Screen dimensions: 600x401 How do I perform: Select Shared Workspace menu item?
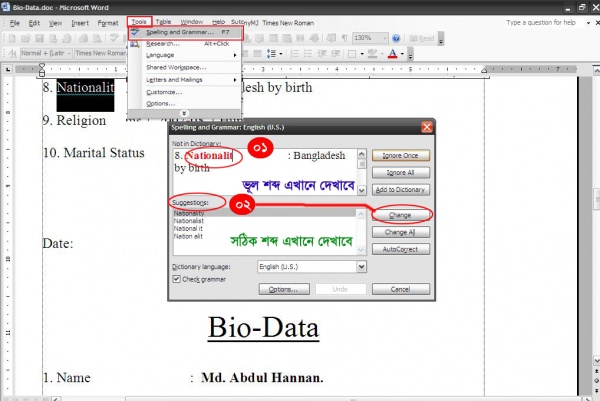tap(186, 67)
